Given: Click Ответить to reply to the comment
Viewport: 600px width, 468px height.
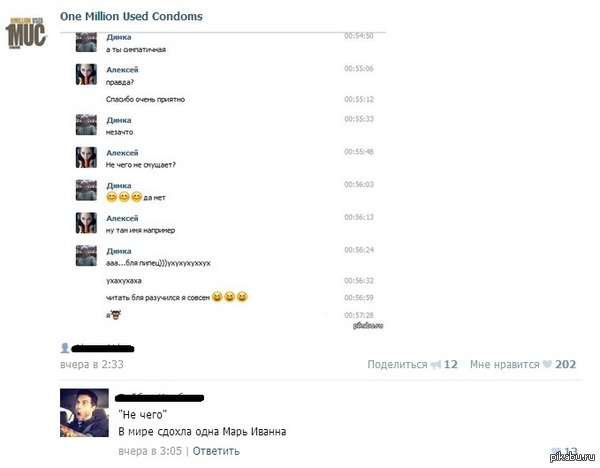Looking at the screenshot, I should pos(216,451).
